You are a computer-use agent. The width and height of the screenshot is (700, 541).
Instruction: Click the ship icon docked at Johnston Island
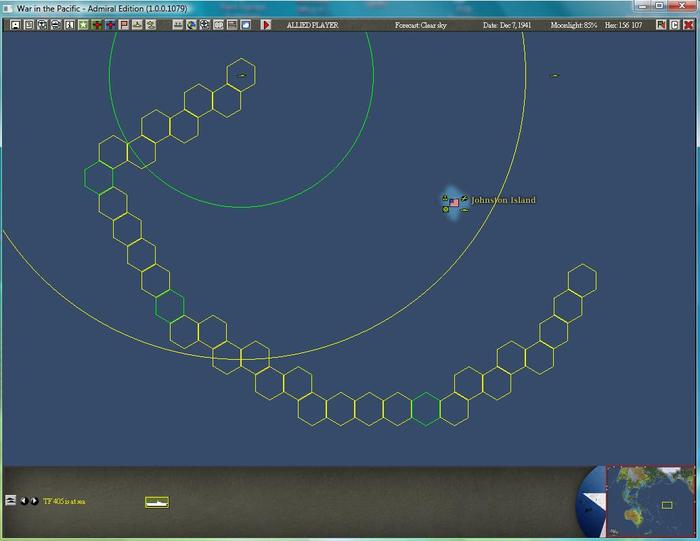(x=464, y=210)
